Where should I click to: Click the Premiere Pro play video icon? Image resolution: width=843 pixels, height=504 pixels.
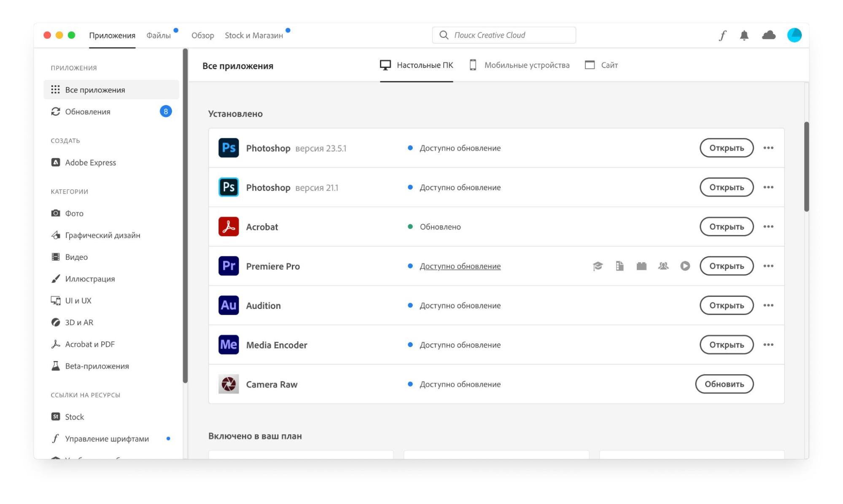point(685,266)
